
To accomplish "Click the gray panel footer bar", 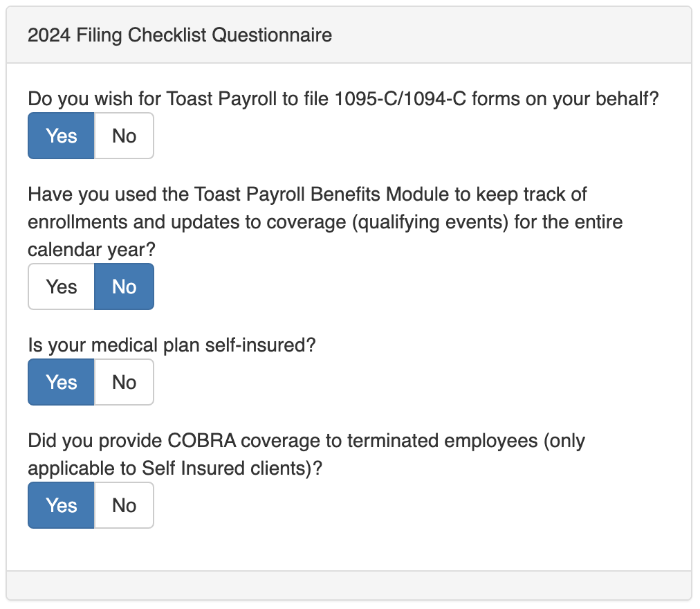I will point(349,585).
